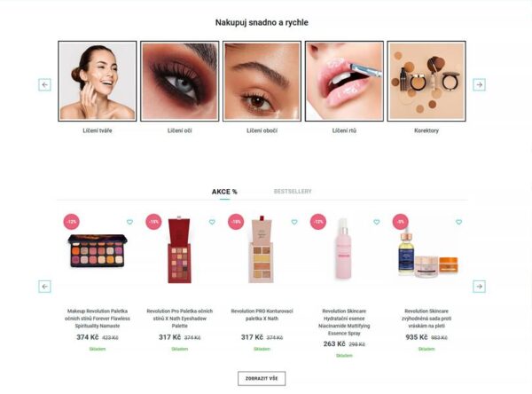This screenshot has width=532, height=394.
Task: Open the Líčení rtů category image
Action: coord(344,81)
